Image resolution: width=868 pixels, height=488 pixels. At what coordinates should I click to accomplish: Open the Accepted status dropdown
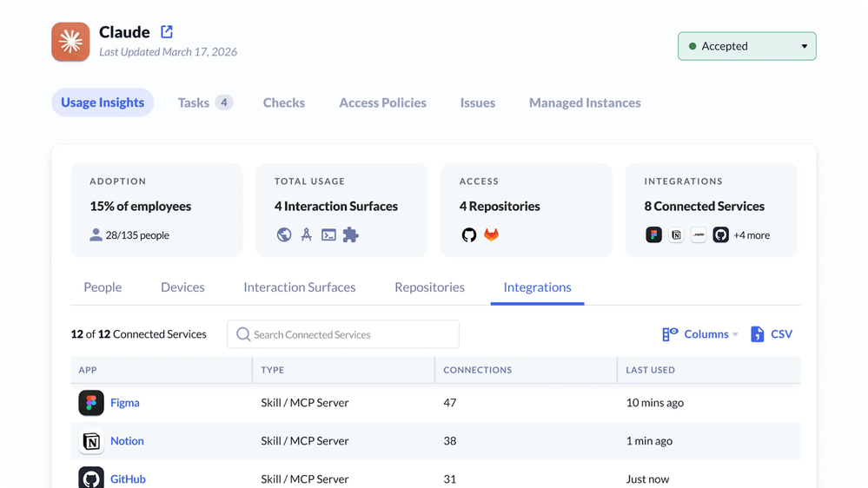click(746, 47)
